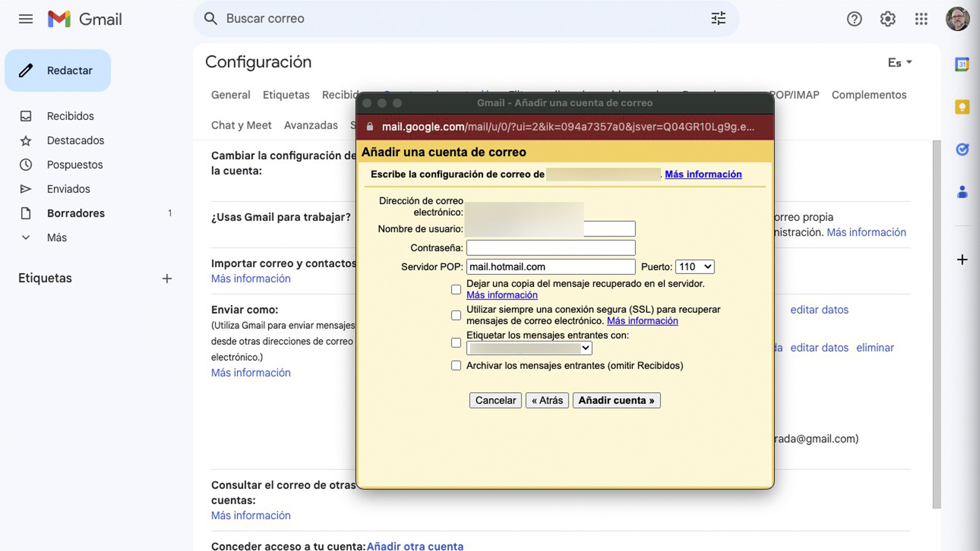Open the account profile picture
Viewport: 980px width, 551px height.
pos(958,19)
